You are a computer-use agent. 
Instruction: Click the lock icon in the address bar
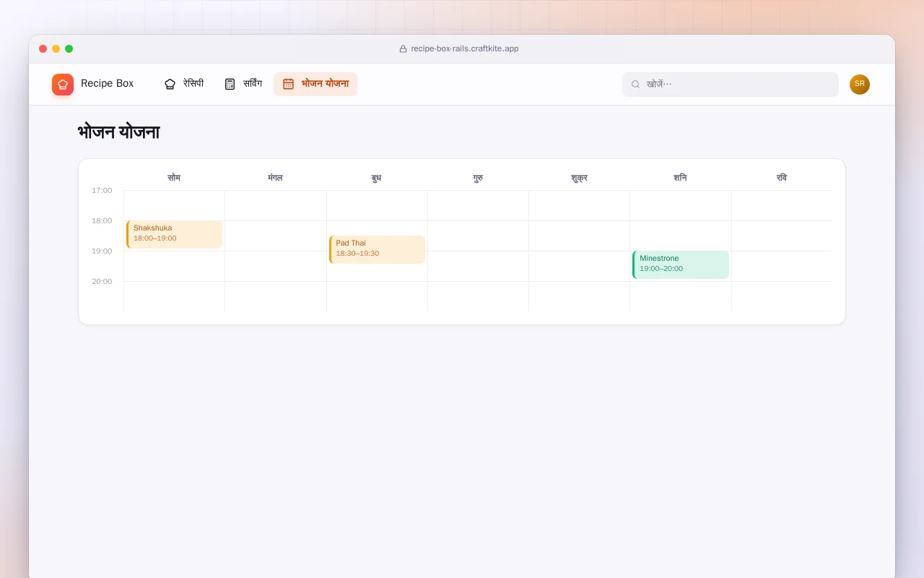403,49
